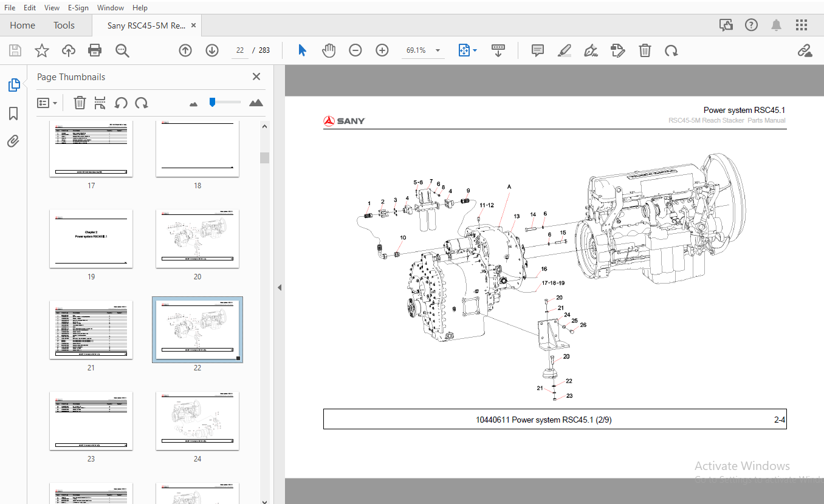View notifications with the bell icon
Viewport: 824px width, 504px height.
777,25
